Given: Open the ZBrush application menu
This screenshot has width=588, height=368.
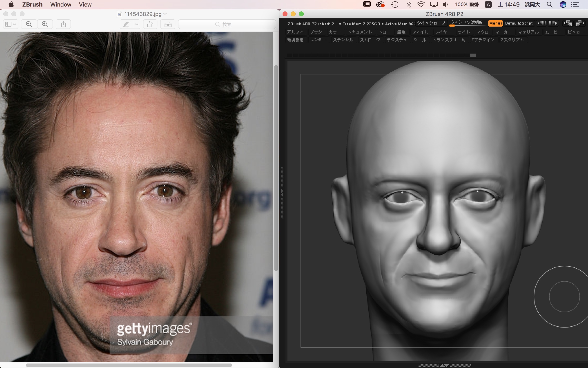Looking at the screenshot, I should click(32, 4).
